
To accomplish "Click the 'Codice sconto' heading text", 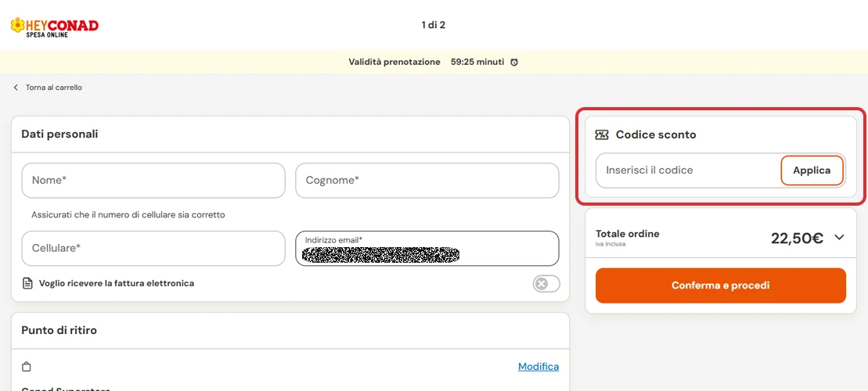I will 656,135.
